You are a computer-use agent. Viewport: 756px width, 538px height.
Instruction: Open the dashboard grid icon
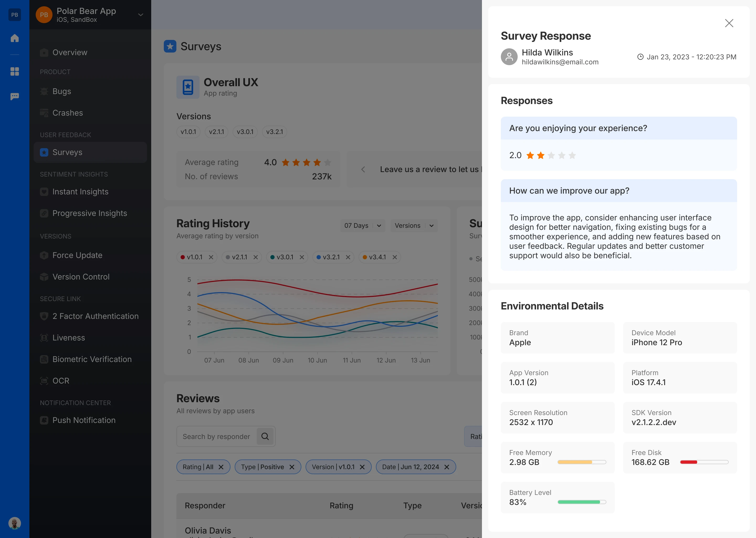pos(14,71)
